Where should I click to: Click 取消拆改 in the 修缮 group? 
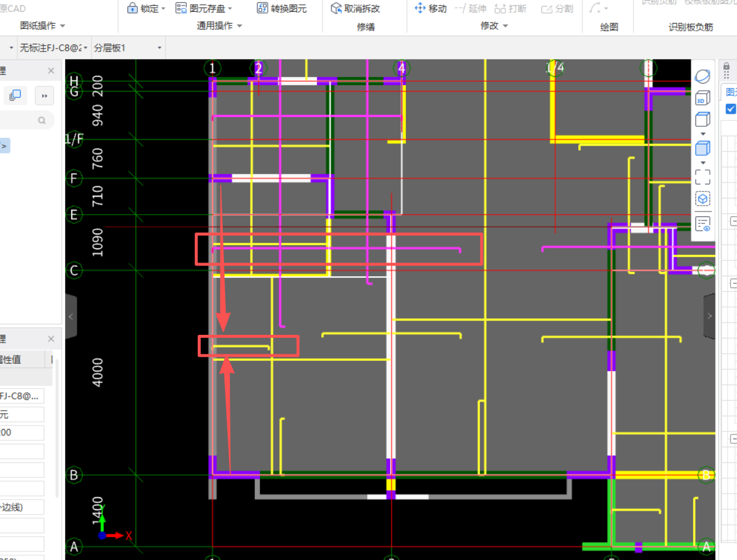355,8
